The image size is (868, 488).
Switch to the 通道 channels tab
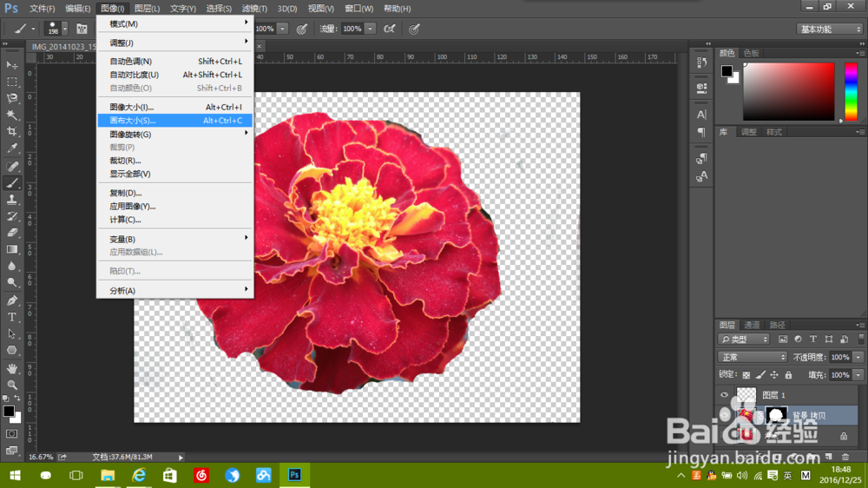[752, 325]
